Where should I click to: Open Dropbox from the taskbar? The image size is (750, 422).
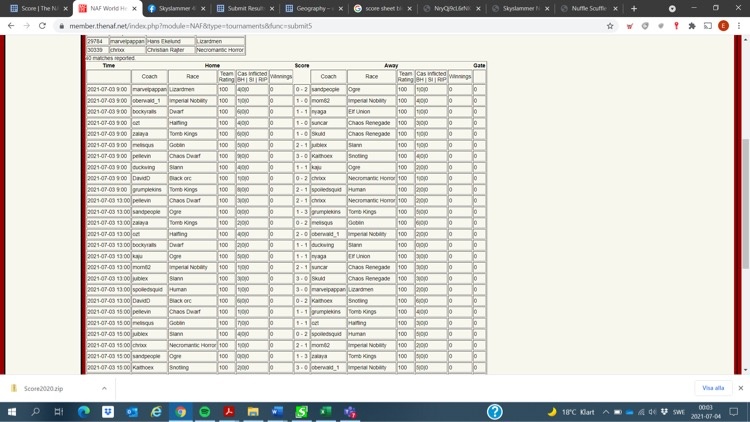pyautogui.click(x=108, y=412)
